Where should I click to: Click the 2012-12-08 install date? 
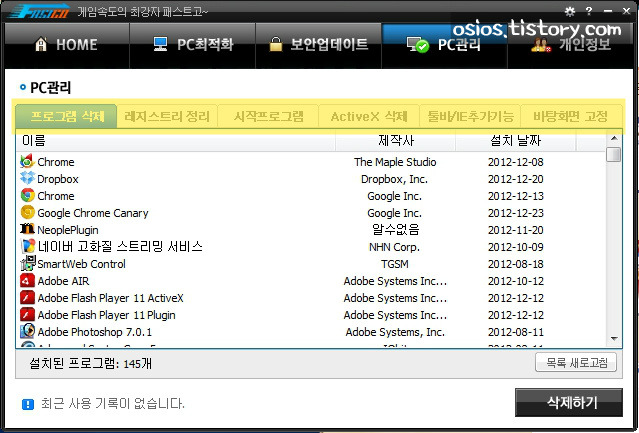(516, 162)
